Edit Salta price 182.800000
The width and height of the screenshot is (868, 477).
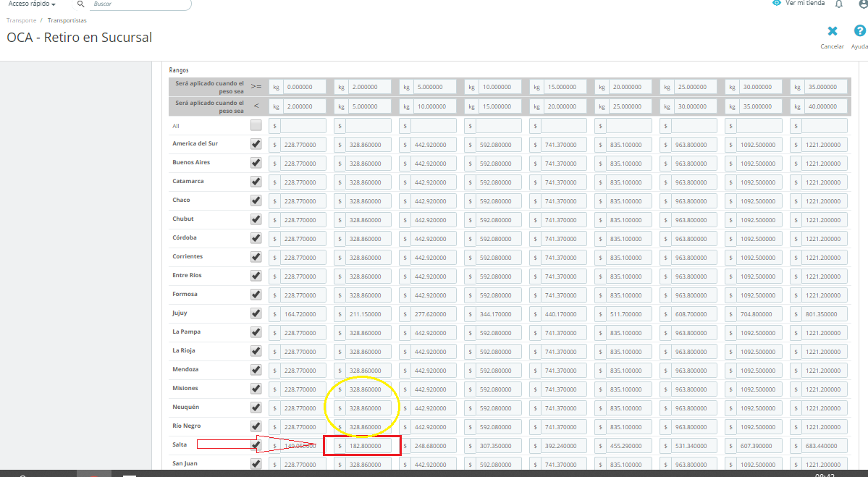click(x=368, y=446)
